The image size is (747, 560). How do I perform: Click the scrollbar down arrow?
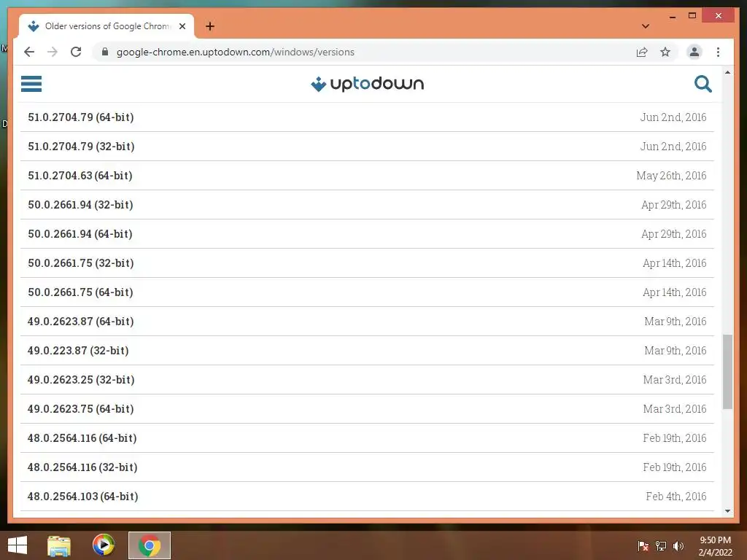[727, 511]
